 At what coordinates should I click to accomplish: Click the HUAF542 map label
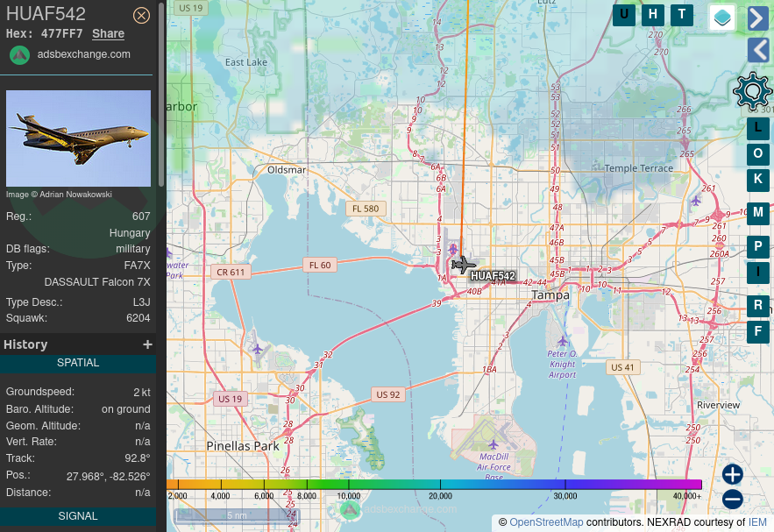click(x=493, y=276)
